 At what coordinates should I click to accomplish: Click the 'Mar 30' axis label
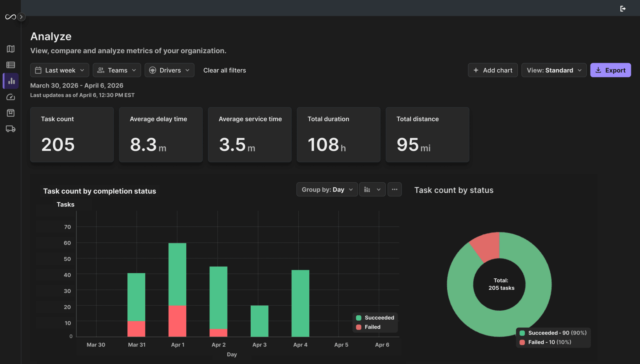(96, 345)
